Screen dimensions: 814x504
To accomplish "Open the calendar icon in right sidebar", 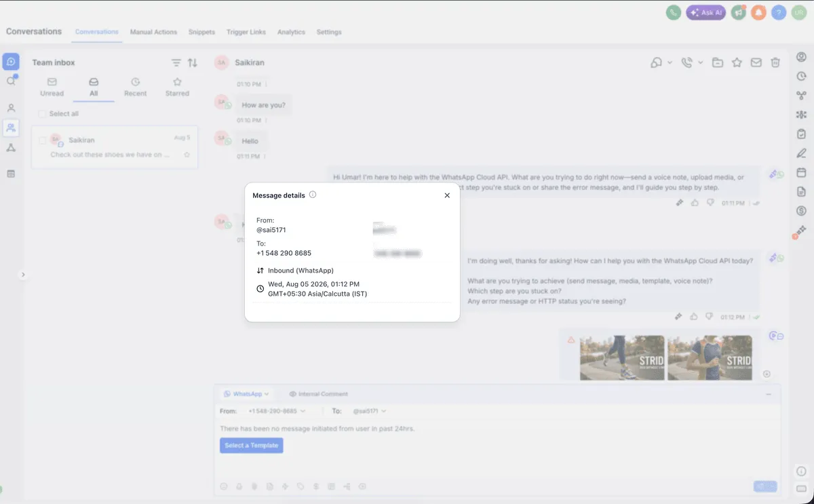I will [x=801, y=172].
